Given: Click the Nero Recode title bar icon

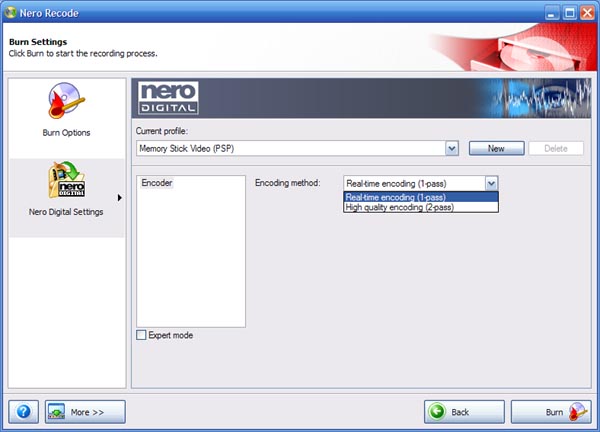Looking at the screenshot, I should click(10, 12).
